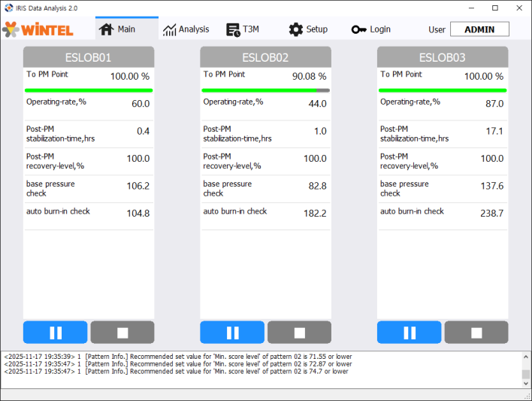Click ESLOB01 Post-PM recovery-level label
Viewport: 532px width, 401px height.
click(x=56, y=161)
